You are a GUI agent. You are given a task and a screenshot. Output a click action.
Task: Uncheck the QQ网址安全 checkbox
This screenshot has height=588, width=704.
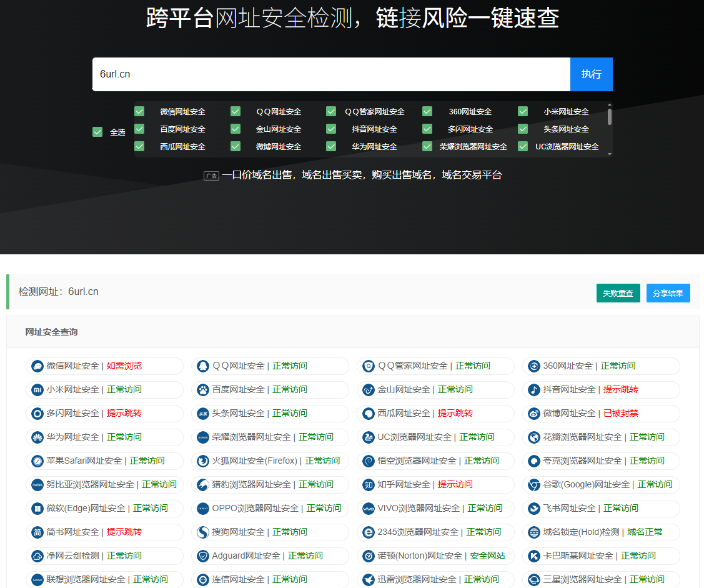235,111
